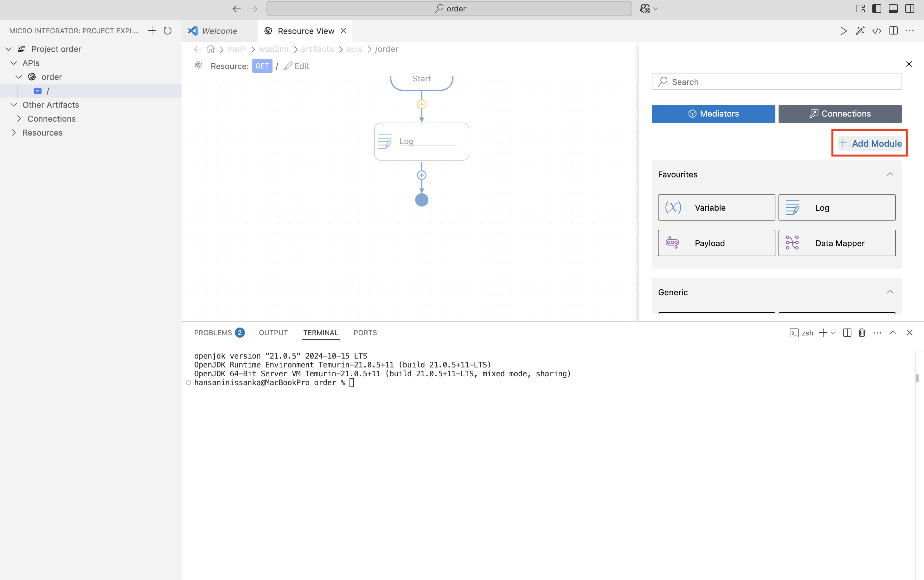Click the add artifact plus icon in Project Explorer
Viewport: 924px width, 580px height.
[x=152, y=31]
